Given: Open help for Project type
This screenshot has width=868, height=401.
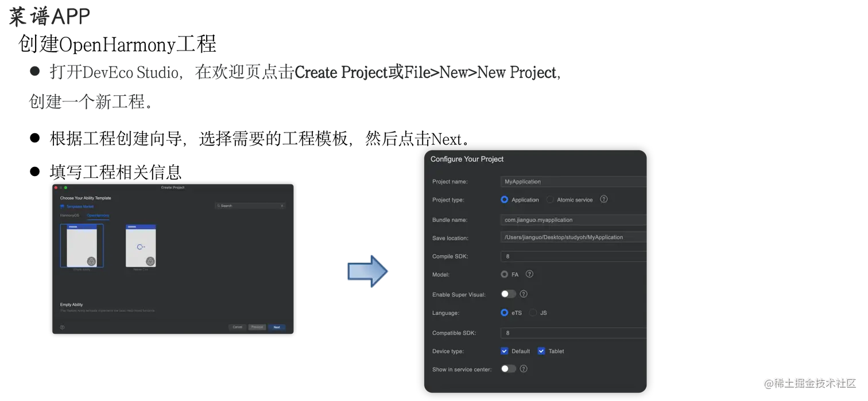Looking at the screenshot, I should tap(604, 199).
